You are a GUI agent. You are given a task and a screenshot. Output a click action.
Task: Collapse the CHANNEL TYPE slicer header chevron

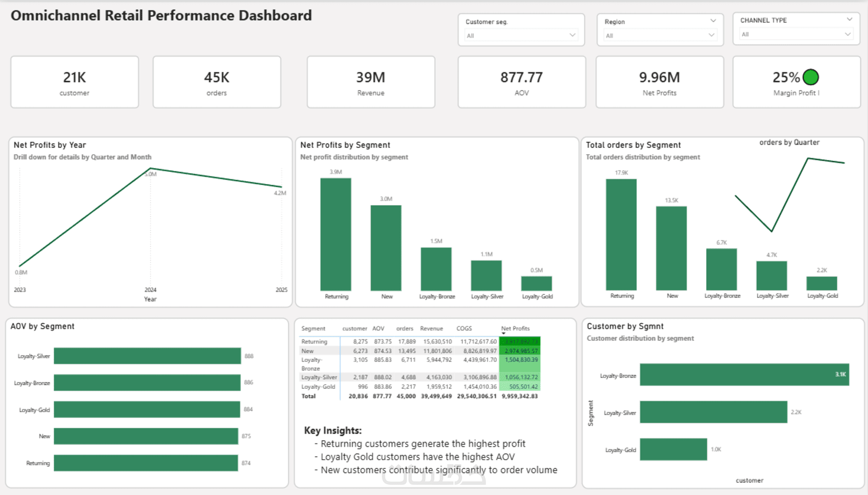click(x=849, y=19)
